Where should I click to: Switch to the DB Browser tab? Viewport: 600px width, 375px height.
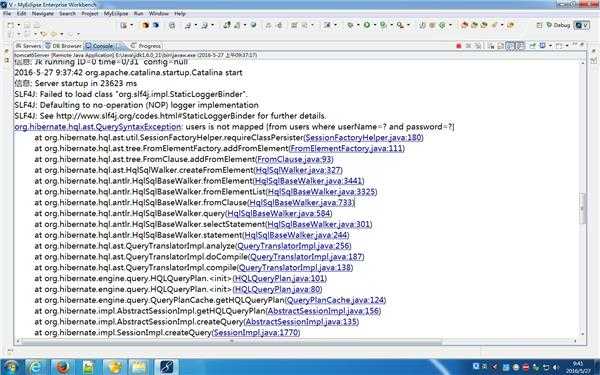[64, 46]
